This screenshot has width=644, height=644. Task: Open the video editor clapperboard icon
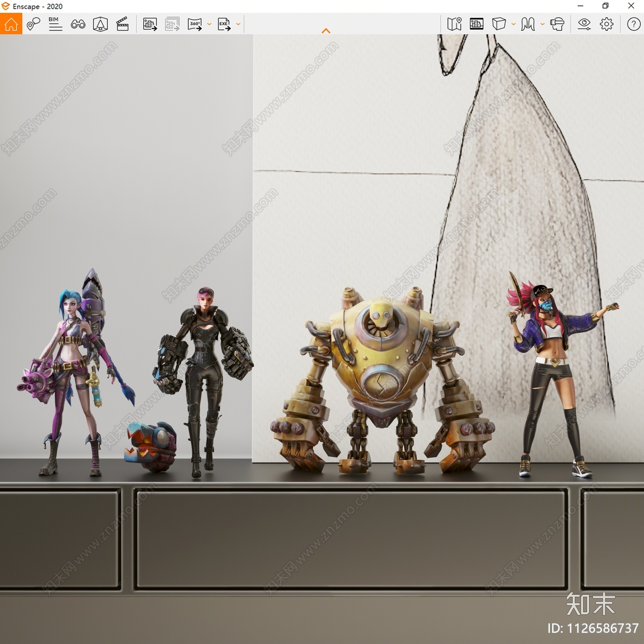122,24
